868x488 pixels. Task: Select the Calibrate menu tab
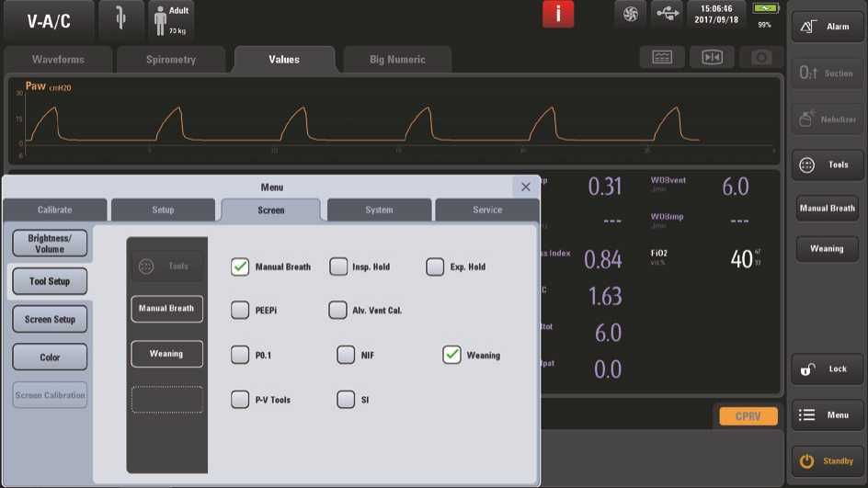click(54, 210)
